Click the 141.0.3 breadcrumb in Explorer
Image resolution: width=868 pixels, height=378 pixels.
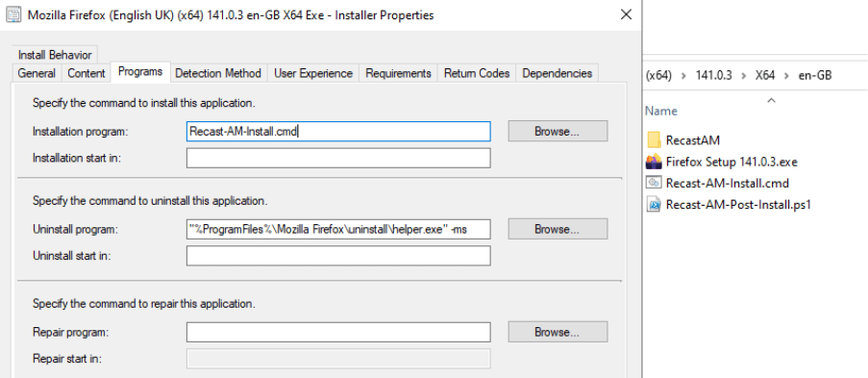(x=713, y=75)
